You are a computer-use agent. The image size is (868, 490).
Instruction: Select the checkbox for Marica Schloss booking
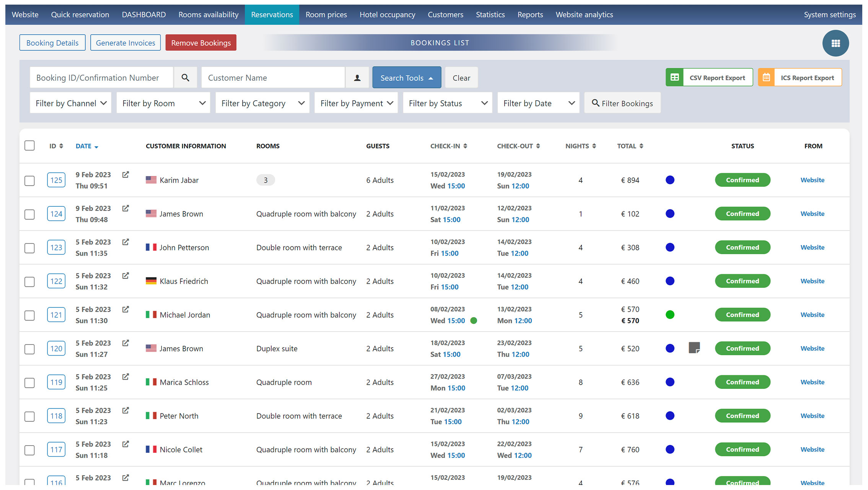(29, 382)
